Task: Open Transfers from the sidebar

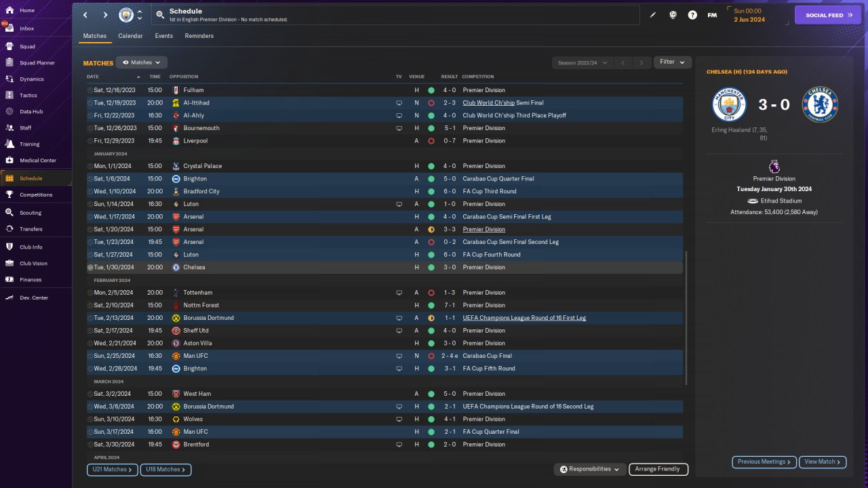Action: coord(37,229)
